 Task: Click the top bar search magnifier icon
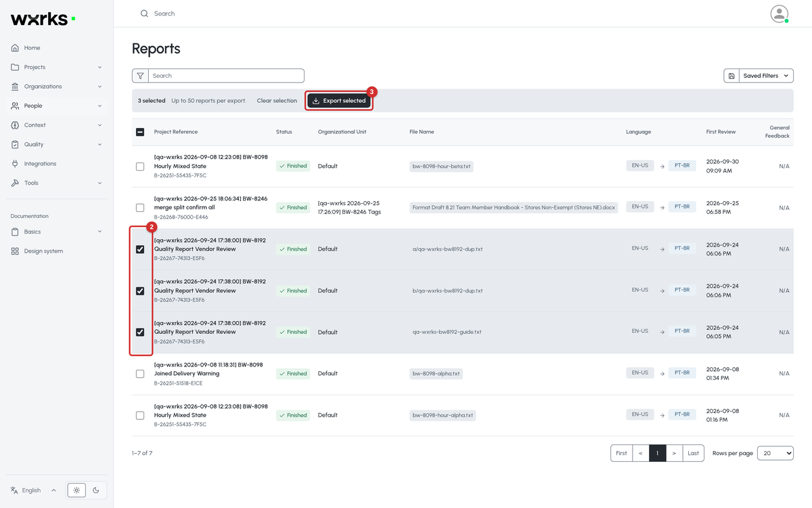click(x=144, y=14)
